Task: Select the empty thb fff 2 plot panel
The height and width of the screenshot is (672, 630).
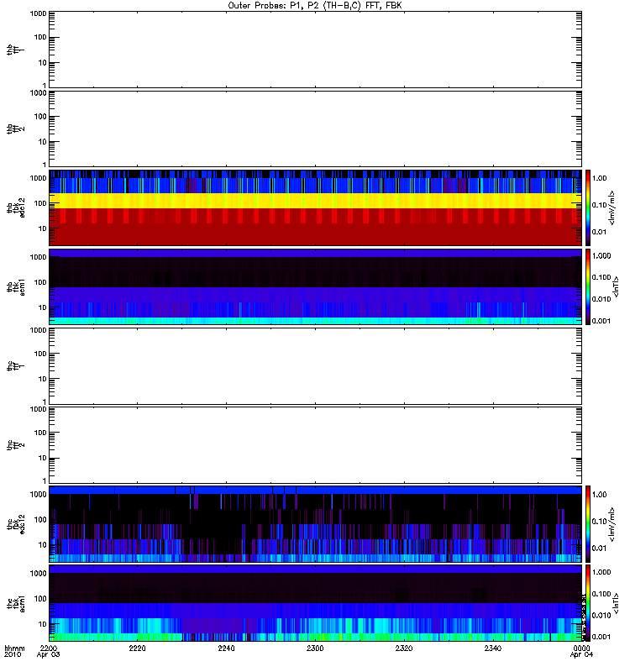Action: [315, 129]
